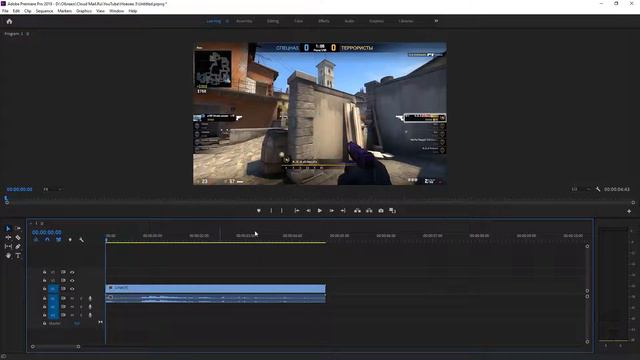Hide track V3 output eye

pos(72,272)
